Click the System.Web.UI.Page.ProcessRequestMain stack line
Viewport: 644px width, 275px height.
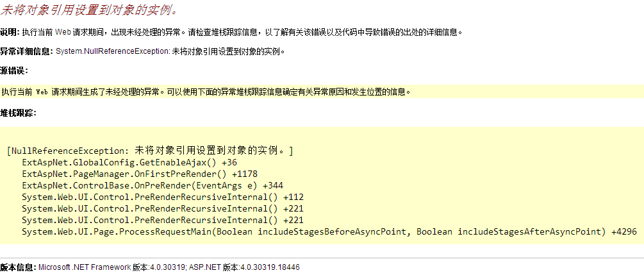pos(314,231)
